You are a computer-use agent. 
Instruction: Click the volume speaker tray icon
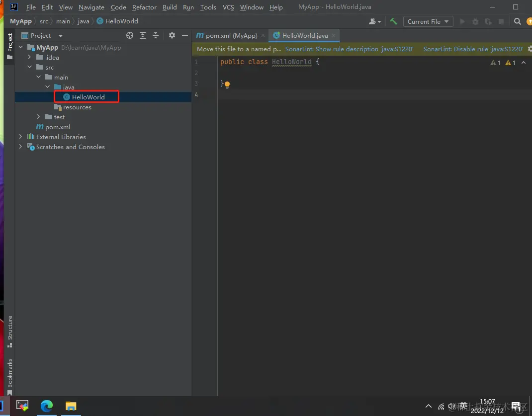tap(451, 406)
